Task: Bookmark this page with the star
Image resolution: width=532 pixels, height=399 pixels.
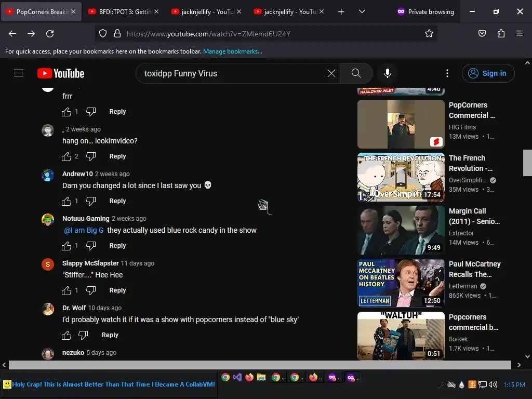Action: click(x=429, y=34)
